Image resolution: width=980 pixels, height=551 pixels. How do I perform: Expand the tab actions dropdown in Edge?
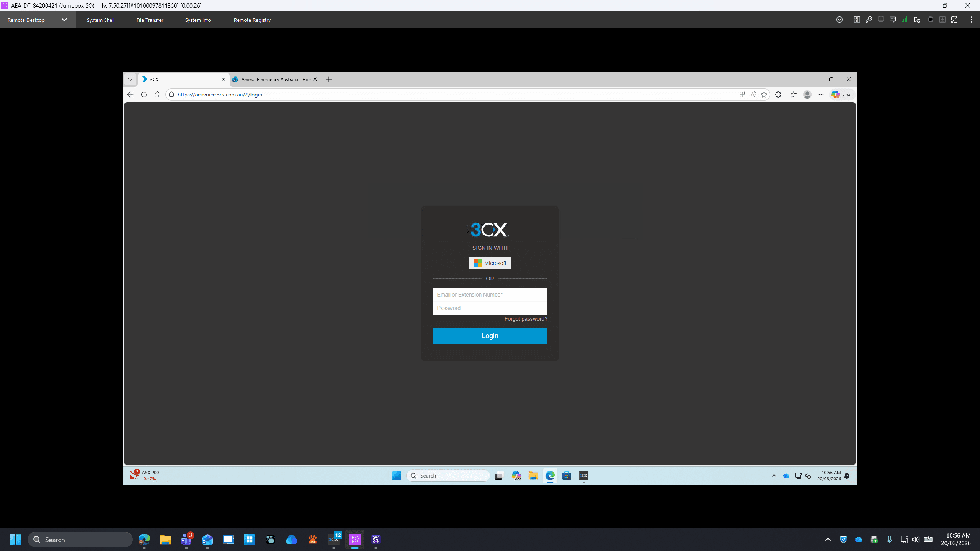pos(130,79)
